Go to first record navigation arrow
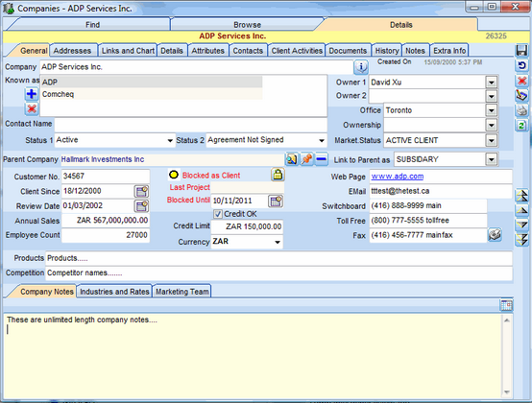Viewport: 532px width, 403px height. click(521, 196)
